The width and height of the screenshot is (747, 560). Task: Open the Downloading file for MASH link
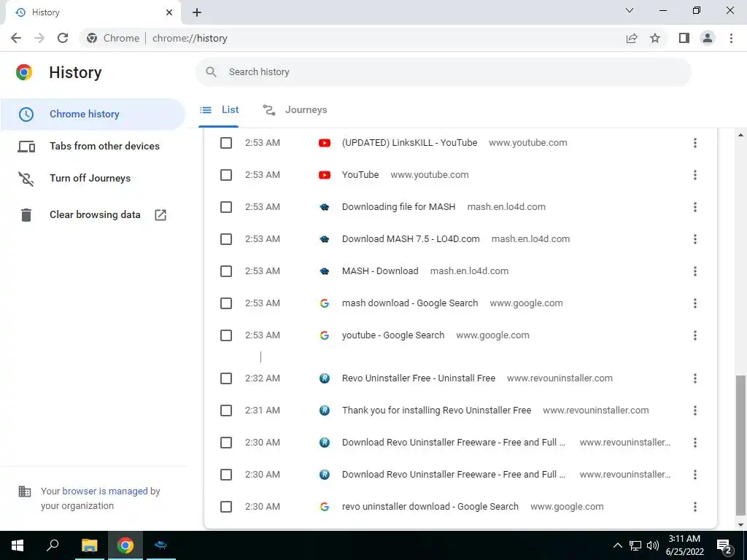coord(398,207)
